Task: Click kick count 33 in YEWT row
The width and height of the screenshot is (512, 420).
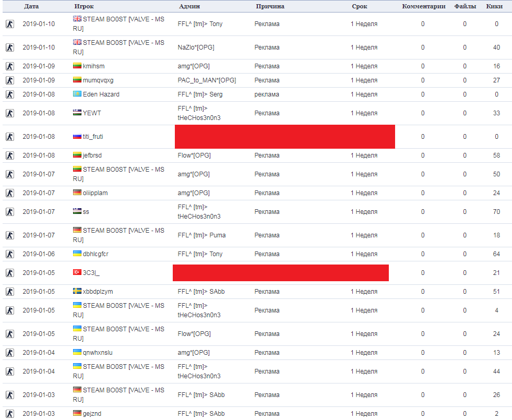Action: (496, 113)
